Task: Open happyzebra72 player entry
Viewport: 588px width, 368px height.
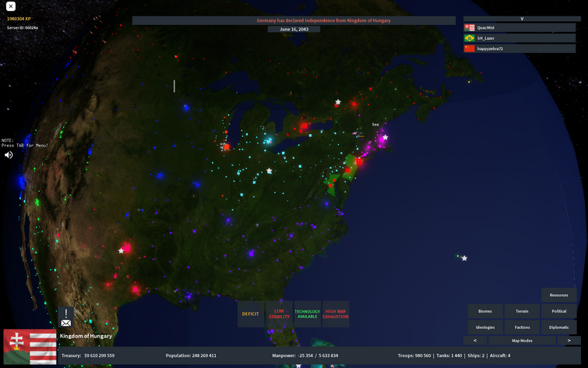Action: coord(519,49)
